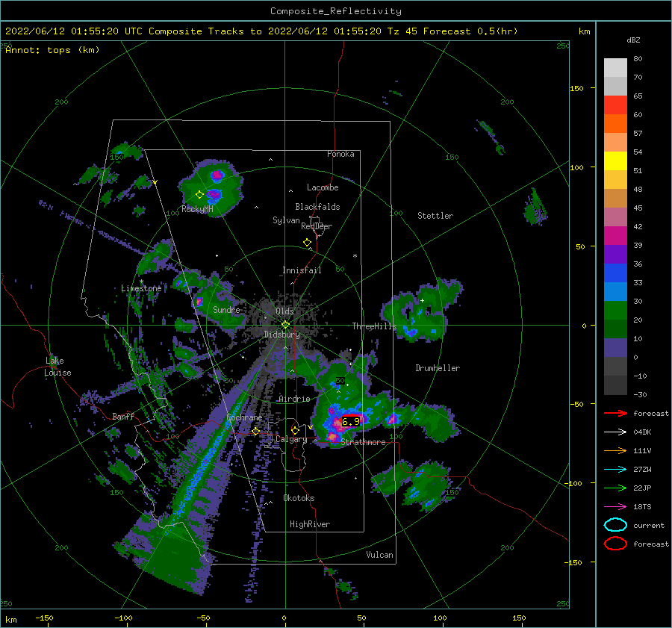
Task: Select the purple 36–39 dBZ swatch
Action: [615, 255]
